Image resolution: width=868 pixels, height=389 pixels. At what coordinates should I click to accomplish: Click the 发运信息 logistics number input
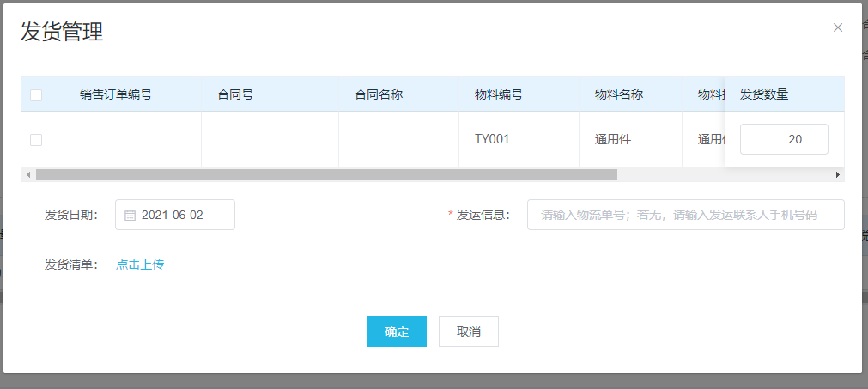[x=685, y=215]
